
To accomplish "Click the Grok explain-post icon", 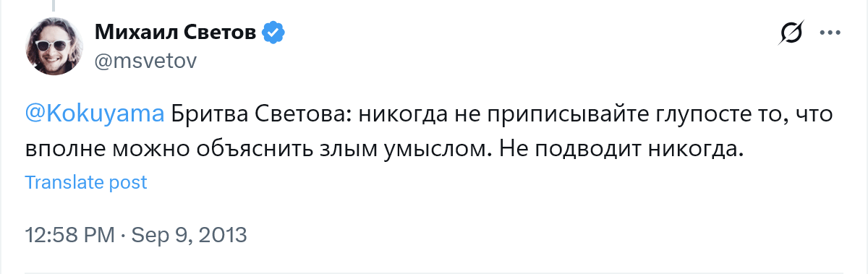I will click(792, 33).
